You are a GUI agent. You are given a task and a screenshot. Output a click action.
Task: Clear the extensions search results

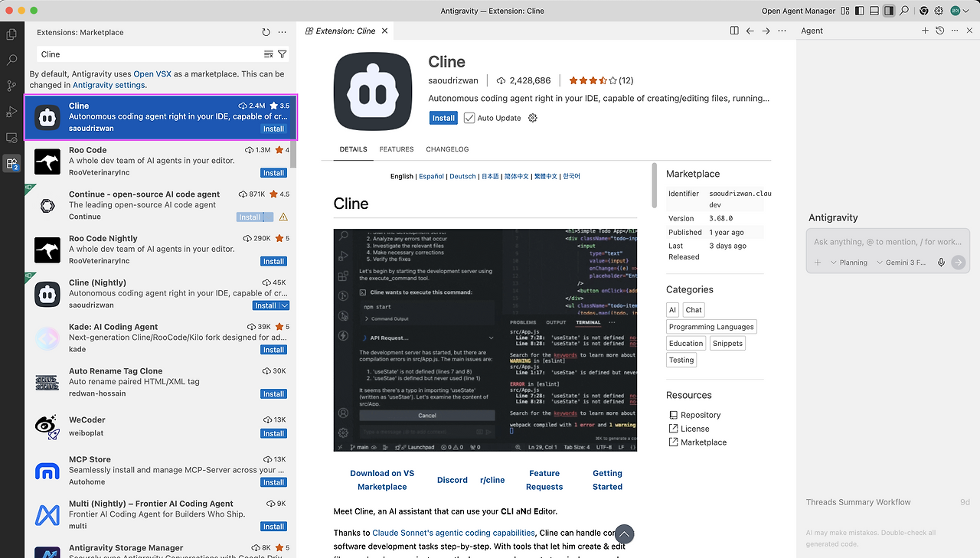pos(269,54)
